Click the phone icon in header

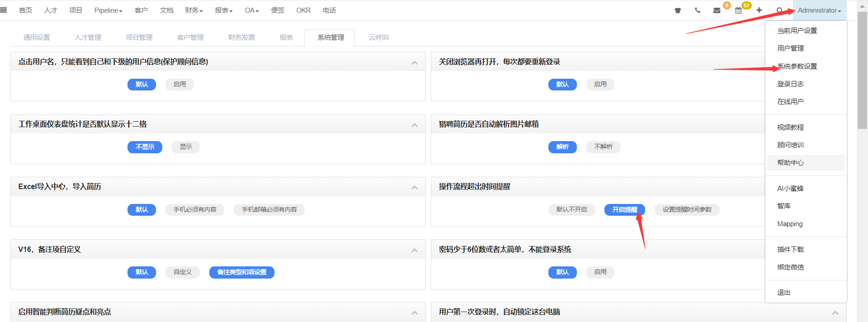[698, 10]
